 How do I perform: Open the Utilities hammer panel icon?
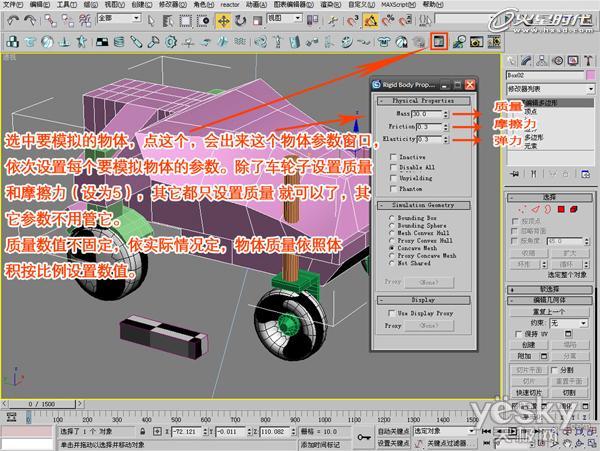point(589,61)
